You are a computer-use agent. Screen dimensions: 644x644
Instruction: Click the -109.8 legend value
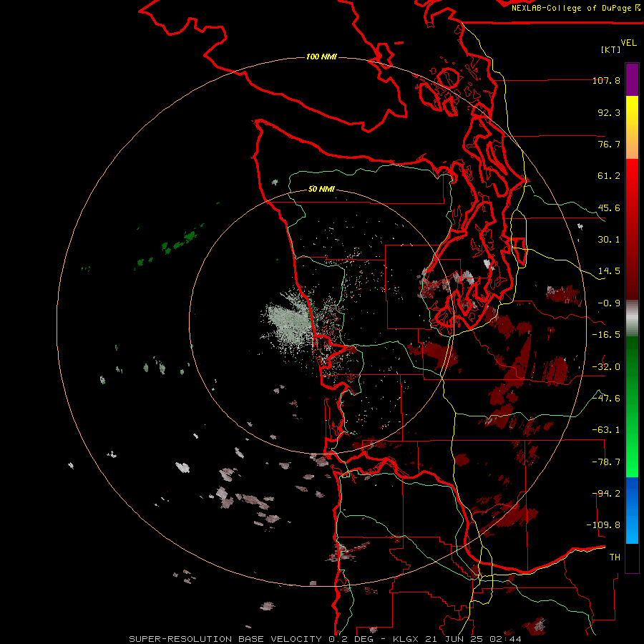click(603, 525)
